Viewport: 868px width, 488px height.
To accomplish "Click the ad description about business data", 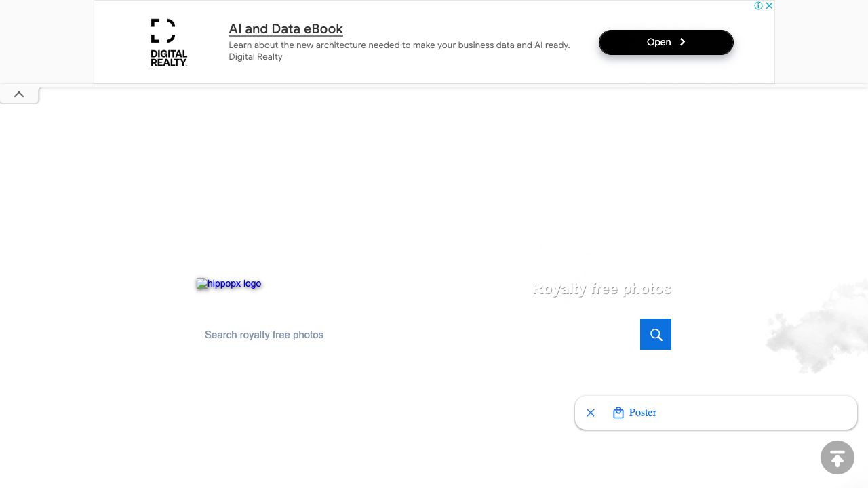I will pos(399,45).
